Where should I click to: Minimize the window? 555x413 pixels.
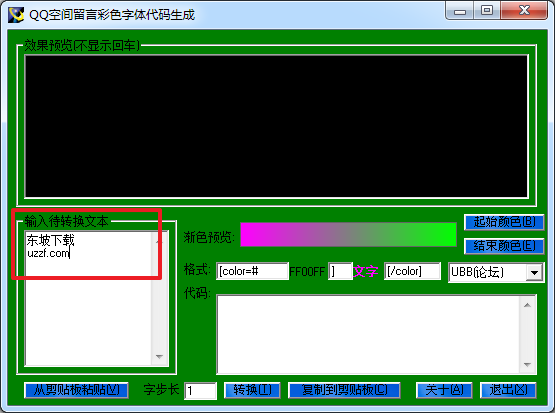(460, 11)
